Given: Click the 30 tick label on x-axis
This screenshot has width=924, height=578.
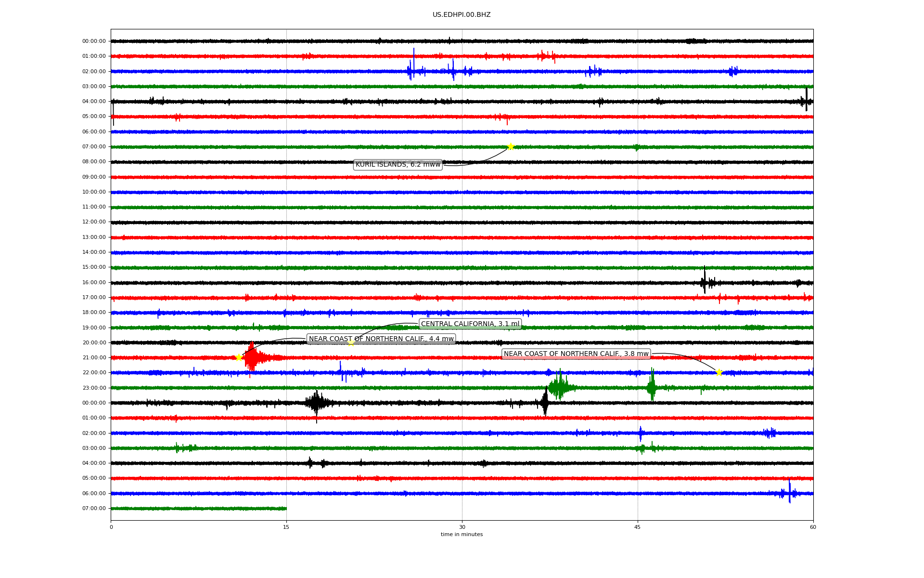Looking at the screenshot, I should 462,527.
